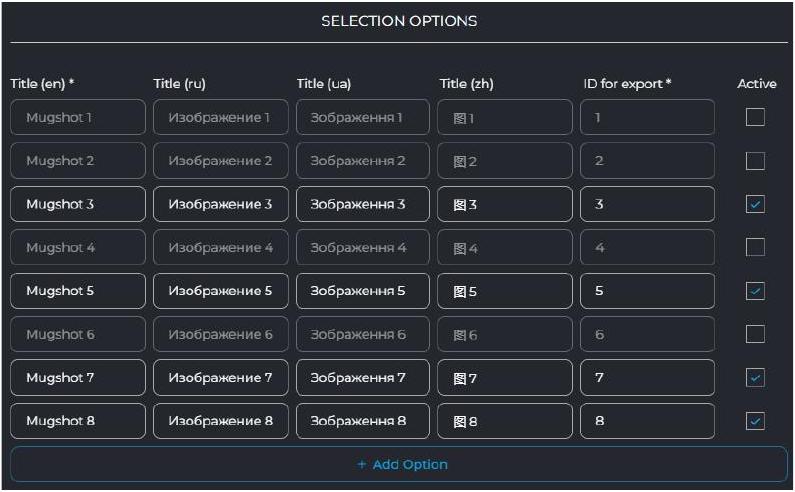Edit the export ID field for Mugshot 5
This screenshot has height=492, width=795.
coord(647,291)
